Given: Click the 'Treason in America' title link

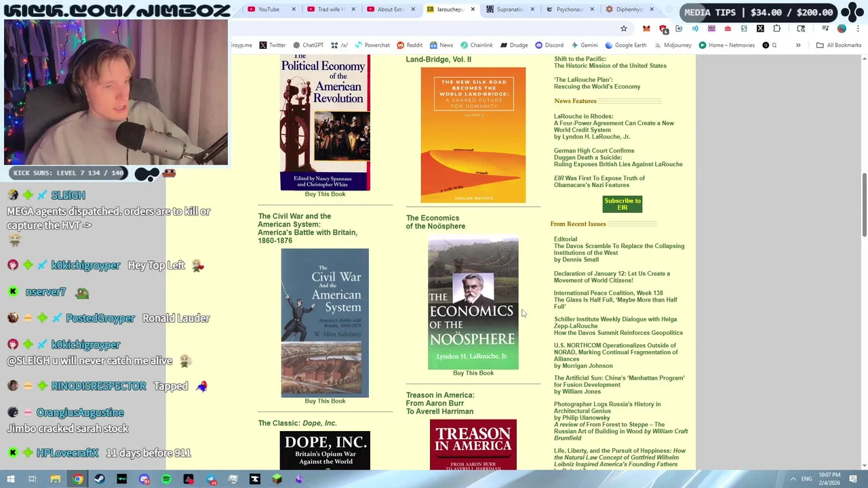Looking at the screenshot, I should click(x=440, y=403).
